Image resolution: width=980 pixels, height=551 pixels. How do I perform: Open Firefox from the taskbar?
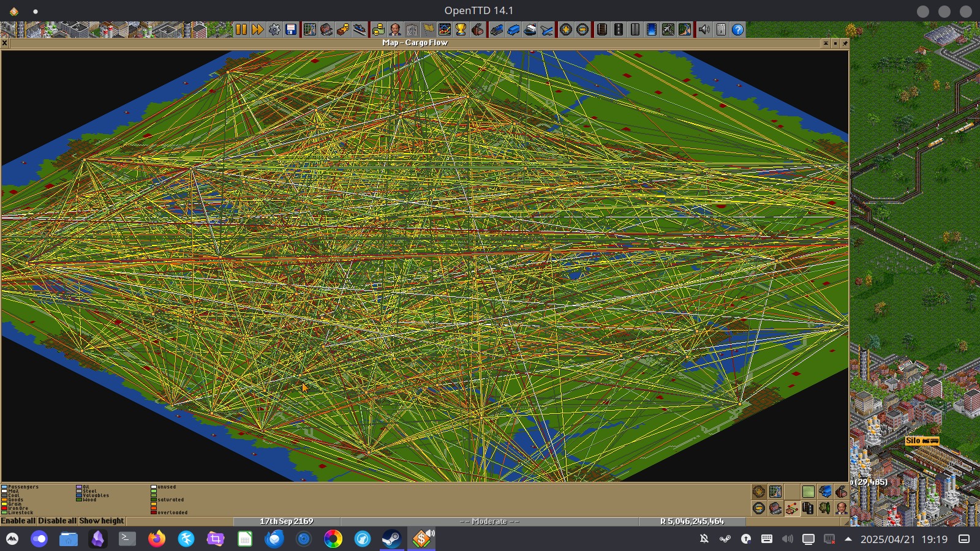157,539
